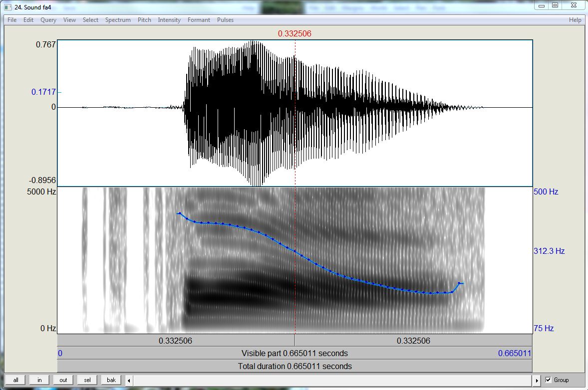
Task: Click the 'in' zoom button
Action: point(39,380)
